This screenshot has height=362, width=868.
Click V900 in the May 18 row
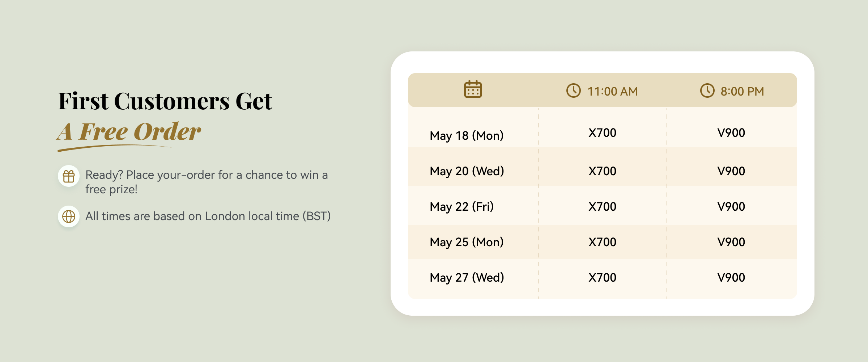(x=731, y=133)
